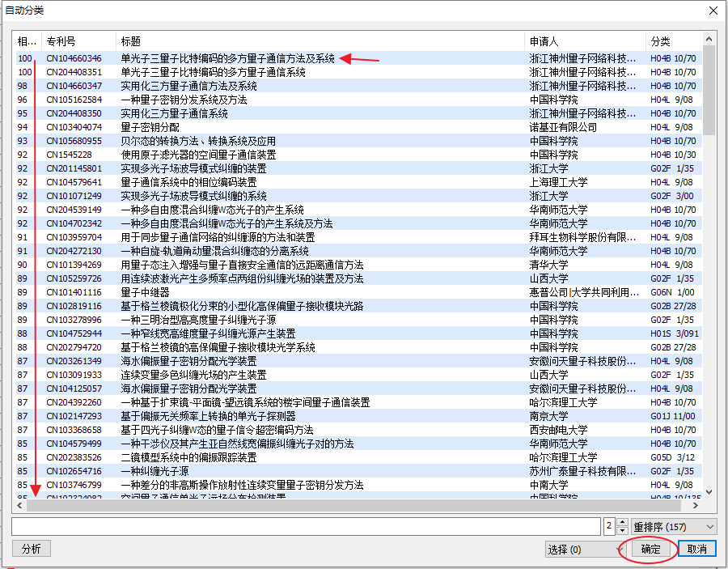Click the empty text input field

(306, 527)
